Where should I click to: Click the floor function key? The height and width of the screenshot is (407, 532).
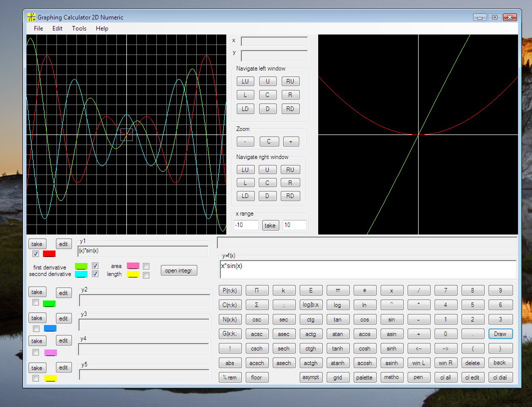pos(257,377)
